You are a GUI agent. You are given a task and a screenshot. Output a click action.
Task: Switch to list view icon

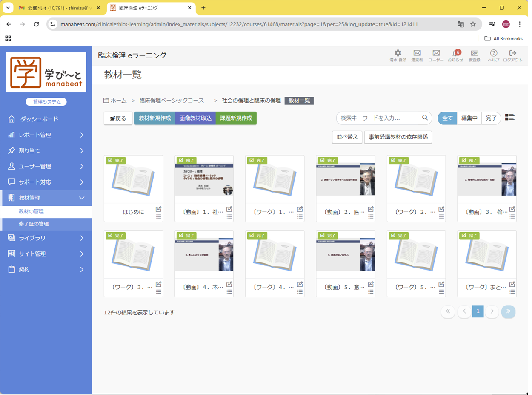(509, 118)
